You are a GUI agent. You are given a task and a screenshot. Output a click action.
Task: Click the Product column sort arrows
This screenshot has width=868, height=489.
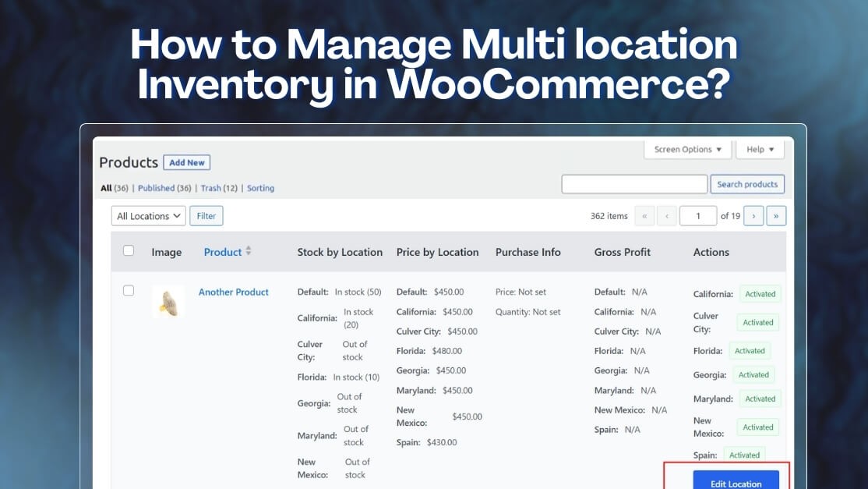[x=249, y=251]
